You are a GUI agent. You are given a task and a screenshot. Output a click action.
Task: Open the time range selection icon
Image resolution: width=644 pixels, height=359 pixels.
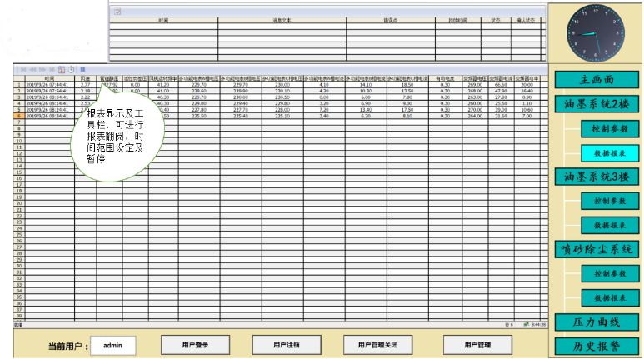coord(62,69)
